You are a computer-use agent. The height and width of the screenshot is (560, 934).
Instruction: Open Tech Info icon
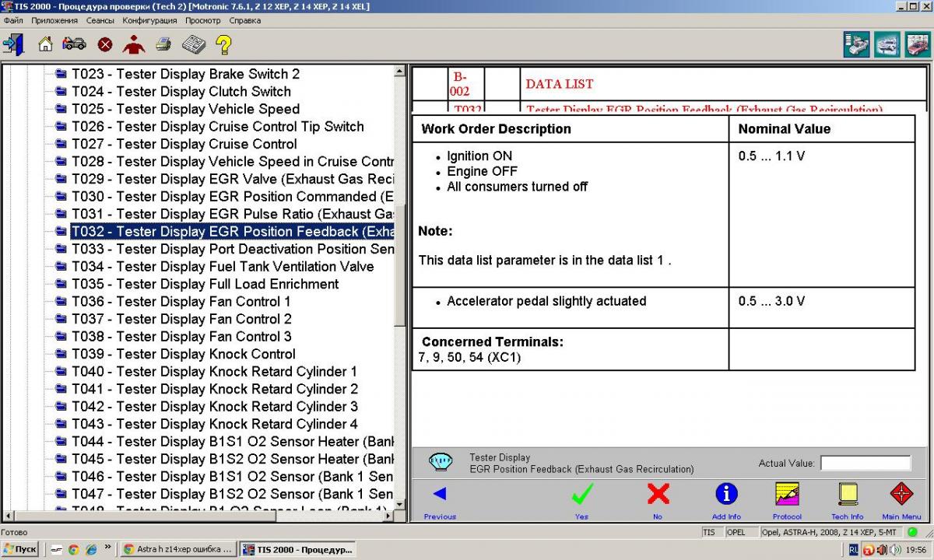pyautogui.click(x=847, y=495)
